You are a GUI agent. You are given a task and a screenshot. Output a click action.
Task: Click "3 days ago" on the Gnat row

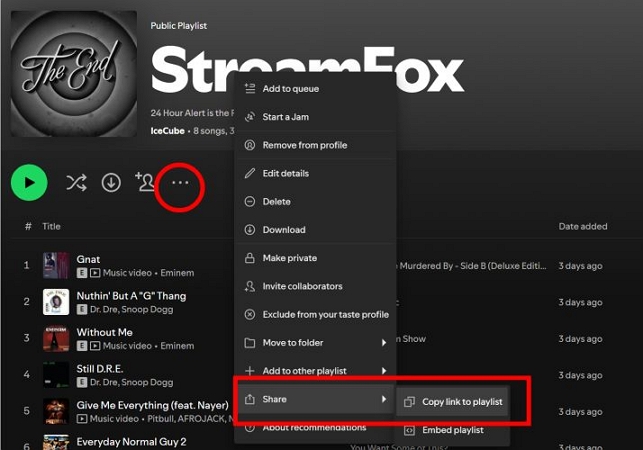click(580, 266)
